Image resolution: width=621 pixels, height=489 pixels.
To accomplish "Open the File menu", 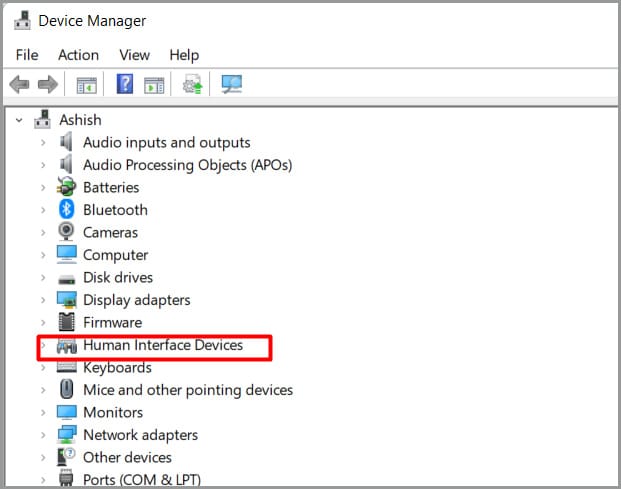I will (27, 55).
